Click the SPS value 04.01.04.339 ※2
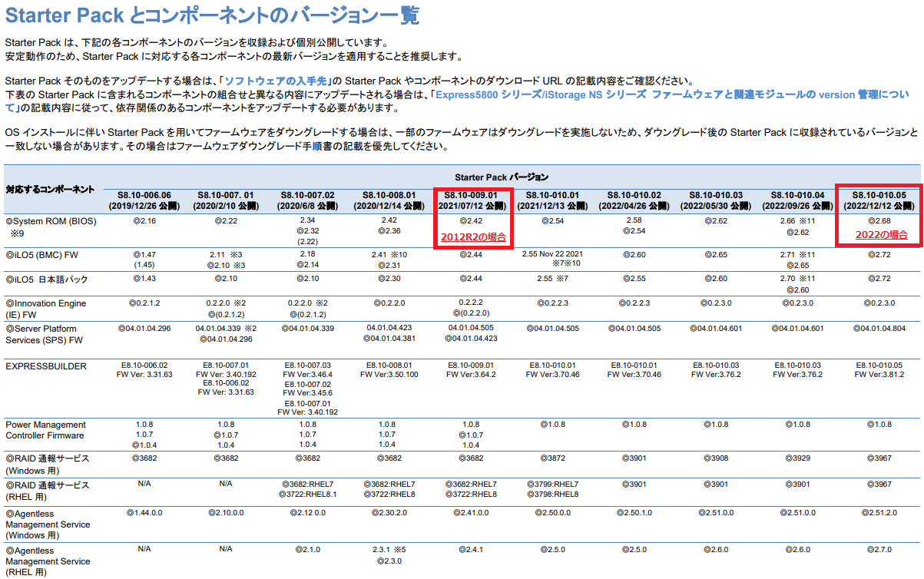Screen dimensions: 924x579 [225, 329]
